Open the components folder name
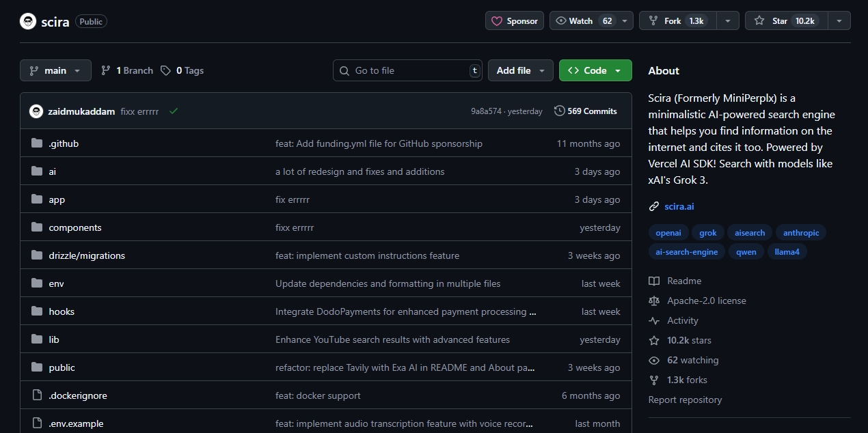 coord(75,227)
